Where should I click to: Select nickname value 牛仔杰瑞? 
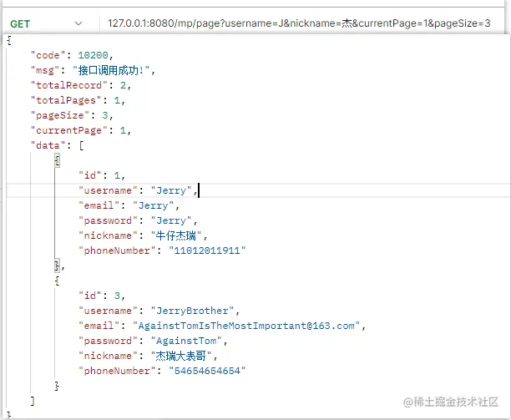coord(175,235)
